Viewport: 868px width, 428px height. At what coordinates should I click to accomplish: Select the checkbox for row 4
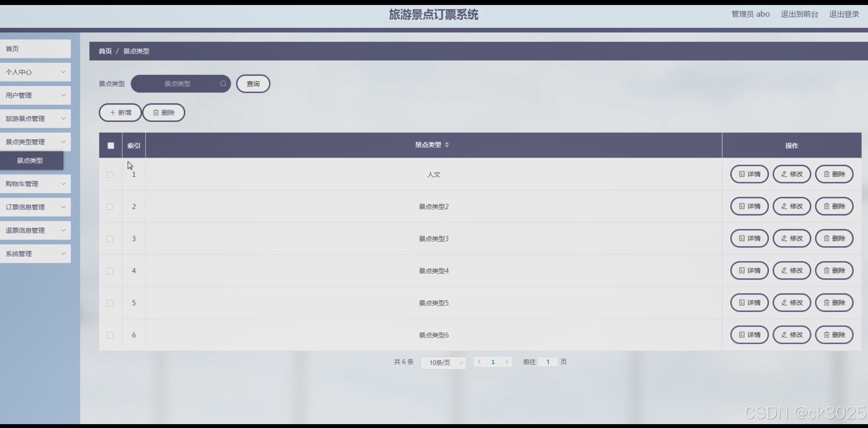110,271
